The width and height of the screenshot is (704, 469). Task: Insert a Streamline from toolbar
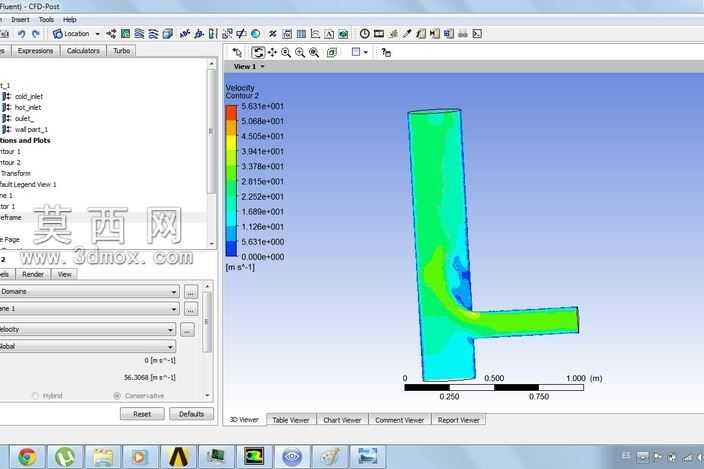click(140, 34)
